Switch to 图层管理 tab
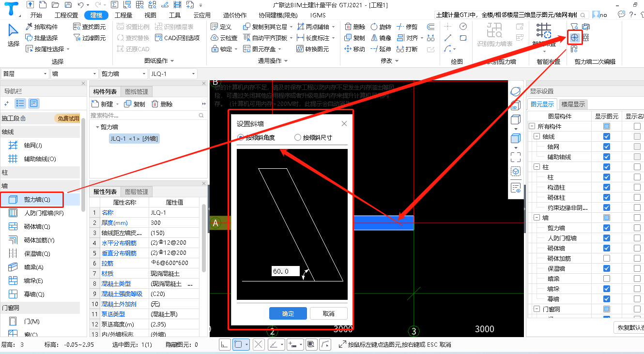 point(137,192)
